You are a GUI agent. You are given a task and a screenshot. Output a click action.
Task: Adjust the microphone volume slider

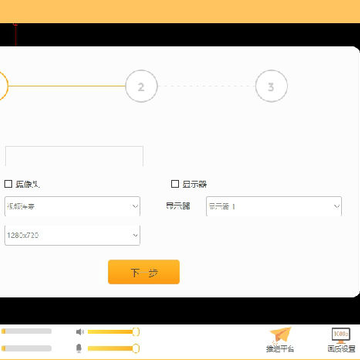[x=114, y=349]
